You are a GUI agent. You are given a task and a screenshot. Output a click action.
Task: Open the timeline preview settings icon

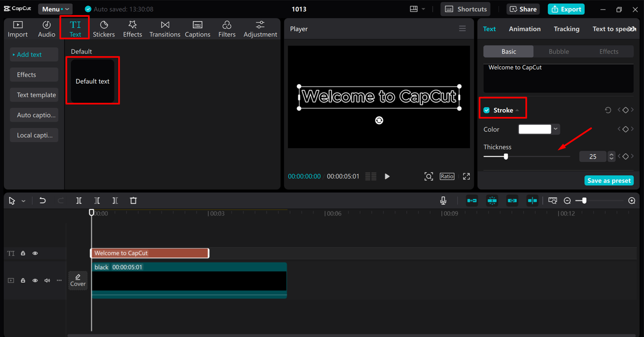point(552,200)
